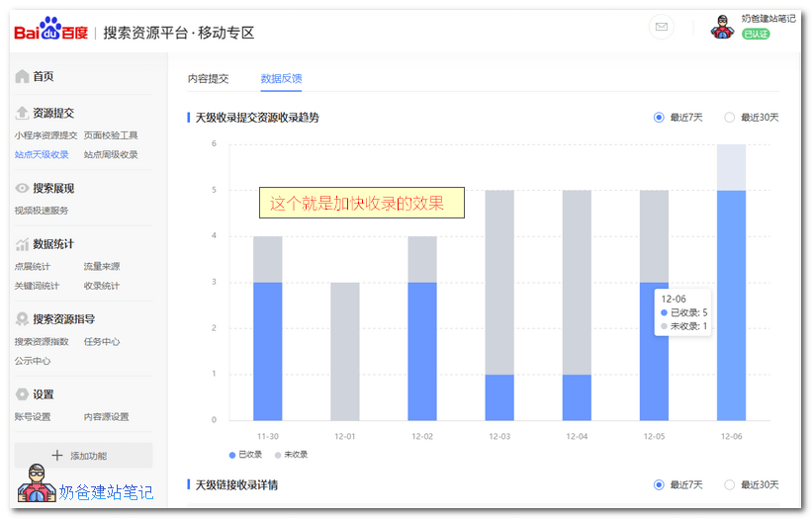Switch to the 数据反馈 tab
The height and width of the screenshot is (519, 812).
click(281, 79)
